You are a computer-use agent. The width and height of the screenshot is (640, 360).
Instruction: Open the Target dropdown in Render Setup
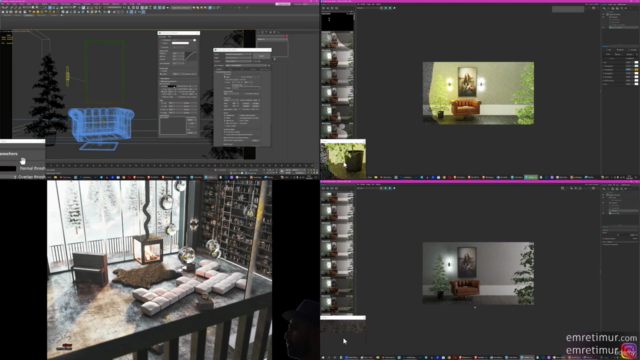(x=238, y=54)
